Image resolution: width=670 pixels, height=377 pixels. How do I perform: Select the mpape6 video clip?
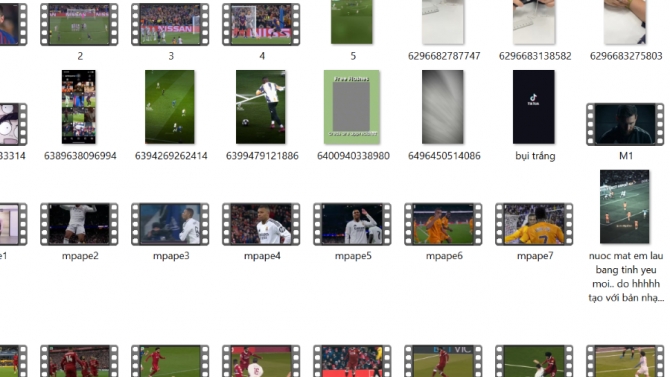coord(443,224)
